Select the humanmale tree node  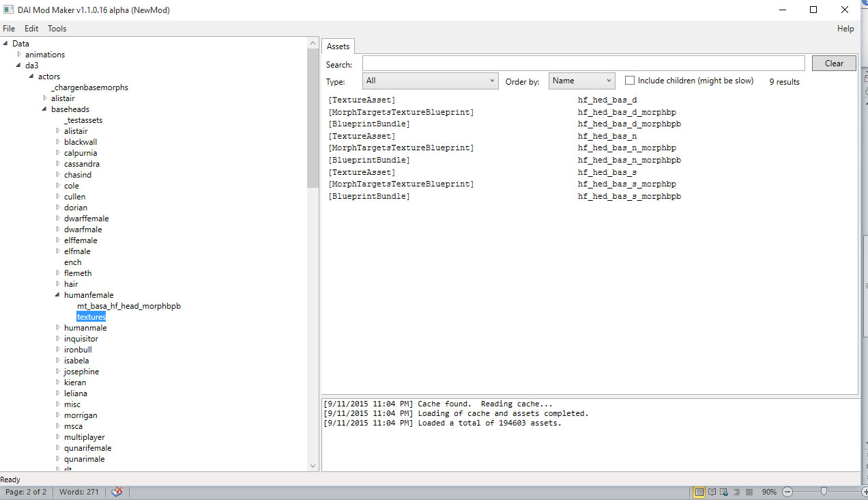coord(85,328)
